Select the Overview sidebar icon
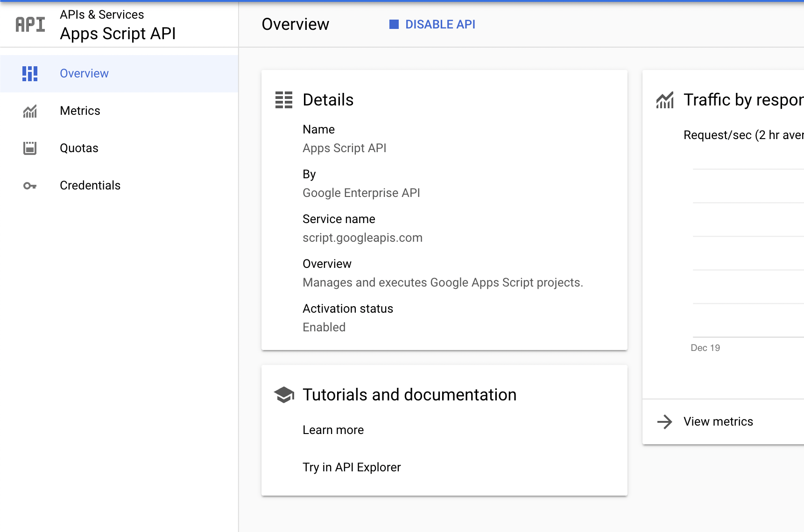The image size is (804, 532). [x=29, y=73]
